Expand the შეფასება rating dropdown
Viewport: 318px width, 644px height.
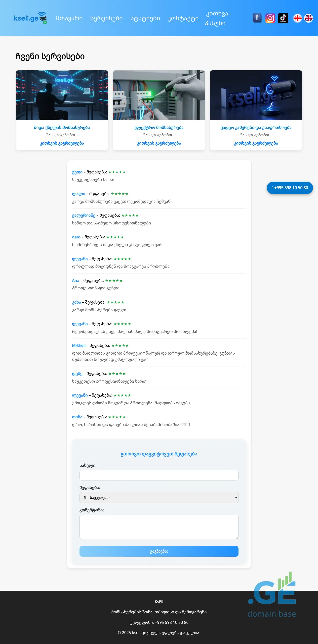coord(159,497)
